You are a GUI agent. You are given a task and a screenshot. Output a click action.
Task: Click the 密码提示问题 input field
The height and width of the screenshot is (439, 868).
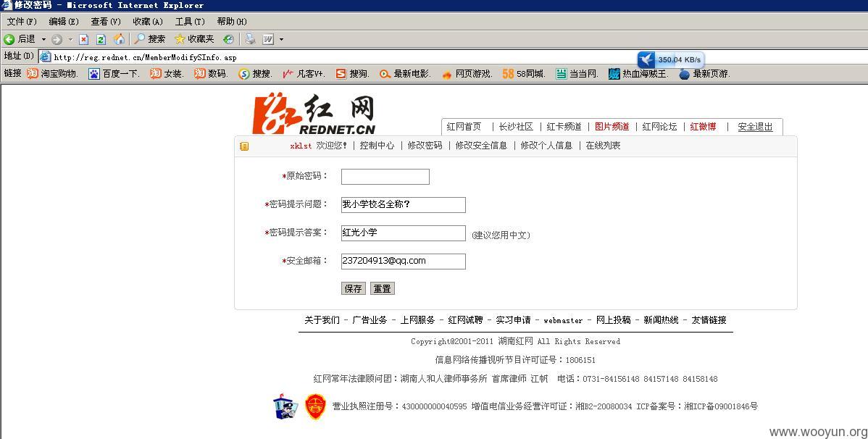403,205
